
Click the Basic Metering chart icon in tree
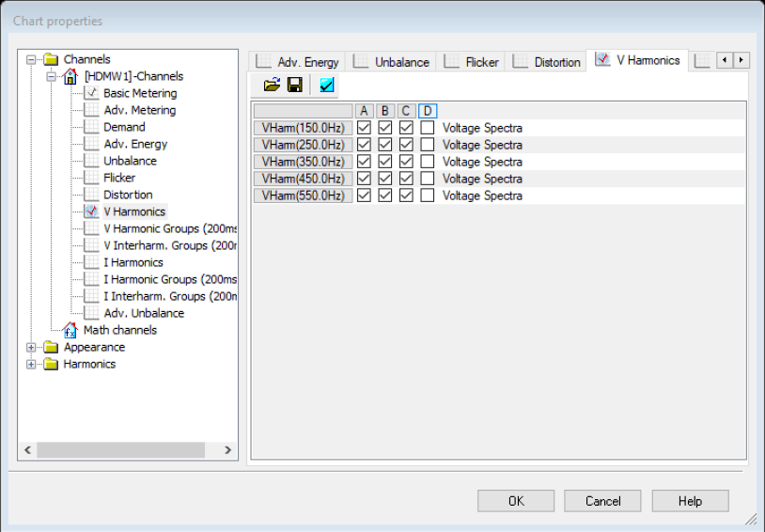click(x=91, y=93)
